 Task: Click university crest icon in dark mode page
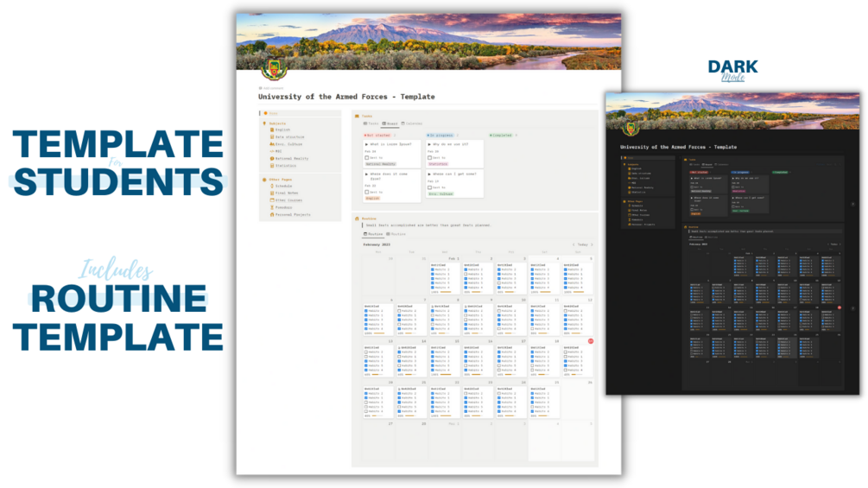[x=630, y=129]
